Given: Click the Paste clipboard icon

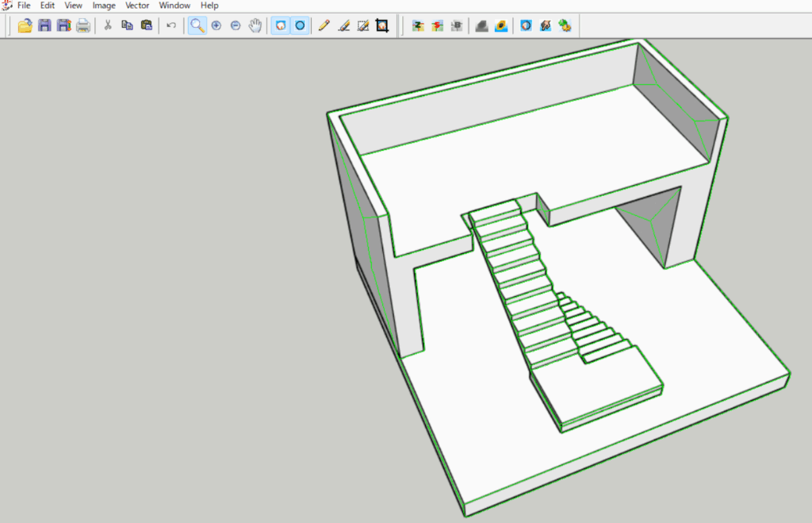Looking at the screenshot, I should pyautogui.click(x=147, y=25).
